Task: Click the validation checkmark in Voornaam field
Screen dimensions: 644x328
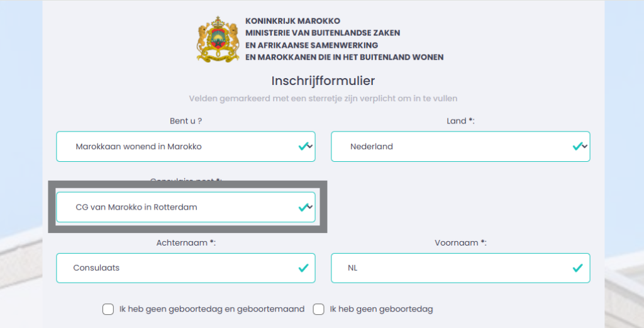Action: click(x=577, y=268)
